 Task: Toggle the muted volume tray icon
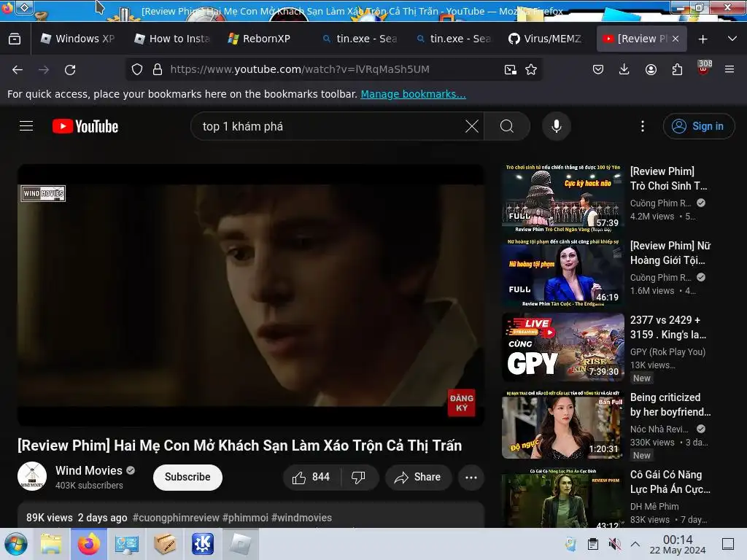click(x=614, y=544)
